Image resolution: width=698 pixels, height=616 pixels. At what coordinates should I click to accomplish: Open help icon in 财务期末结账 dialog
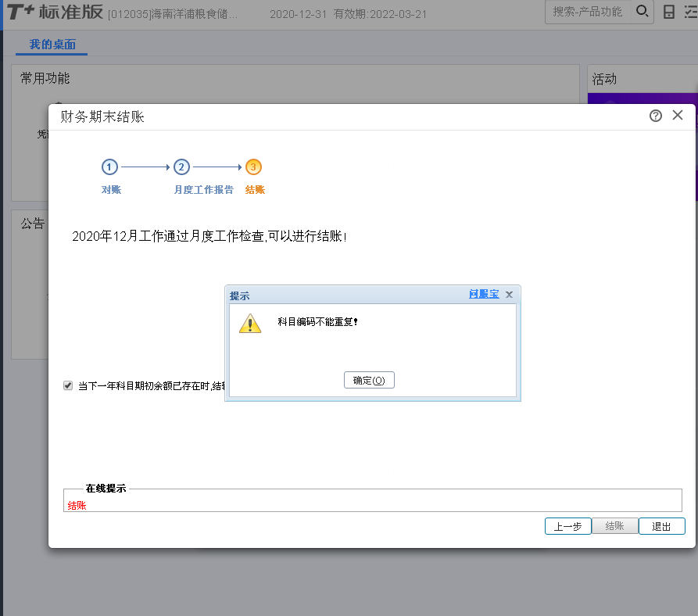point(655,116)
